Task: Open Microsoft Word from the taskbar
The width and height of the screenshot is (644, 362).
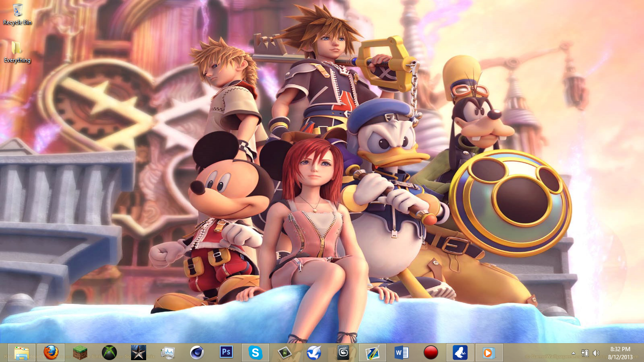Action: (402, 353)
